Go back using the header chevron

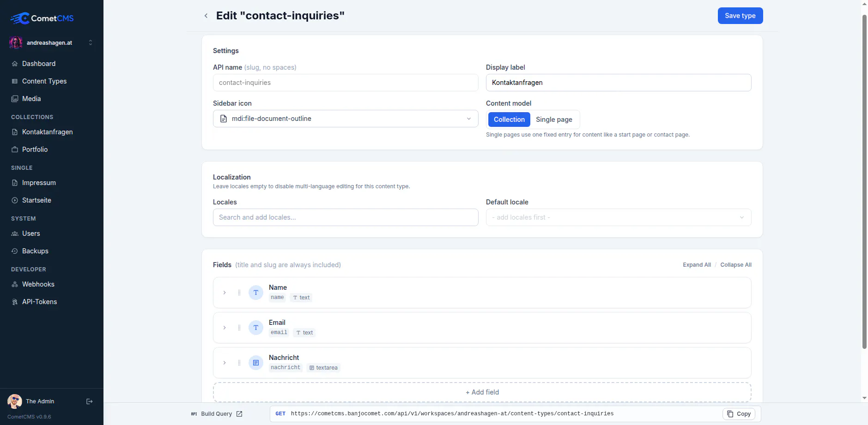click(206, 16)
